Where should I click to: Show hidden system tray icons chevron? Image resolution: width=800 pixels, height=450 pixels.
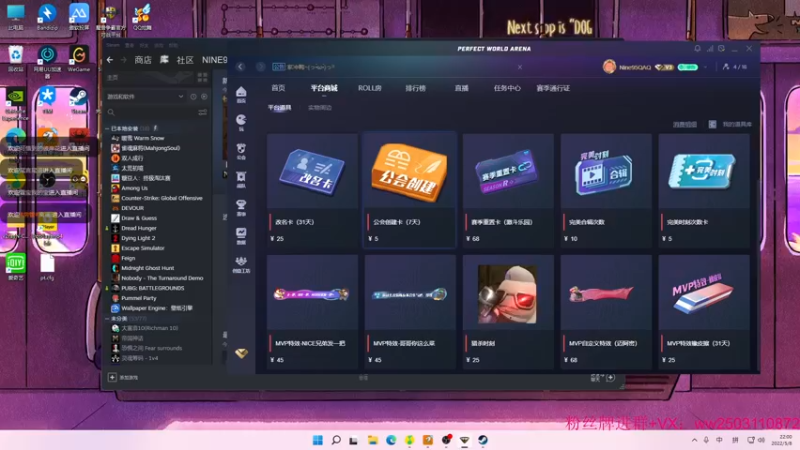tap(694, 440)
